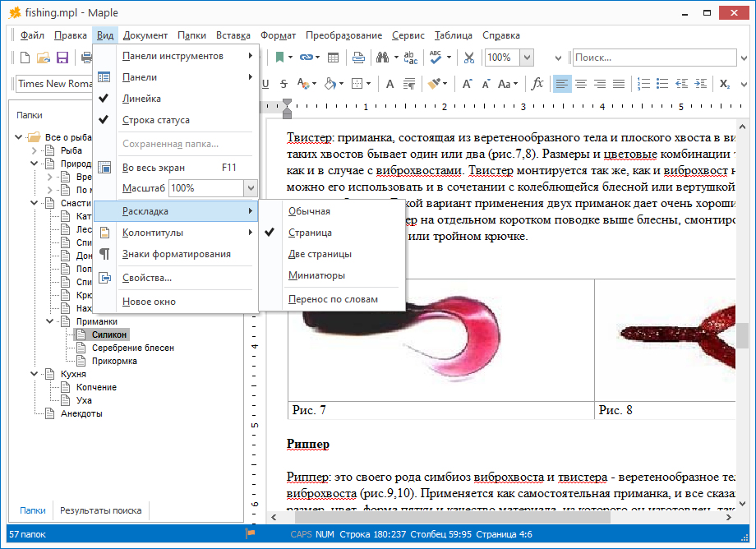Click the numbered list icon
The height and width of the screenshot is (549, 756).
643,84
